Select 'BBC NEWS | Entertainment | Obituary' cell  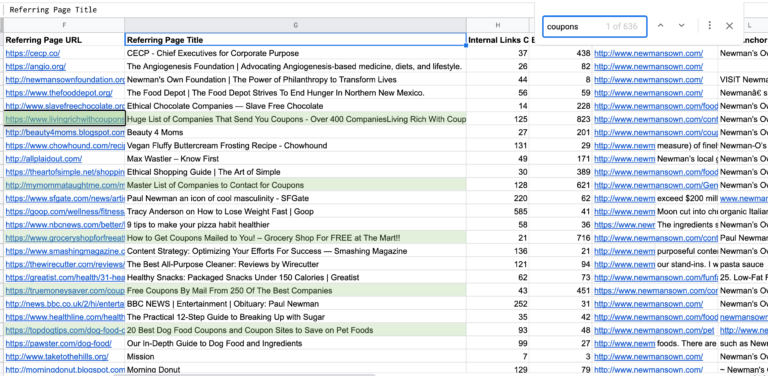295,304
